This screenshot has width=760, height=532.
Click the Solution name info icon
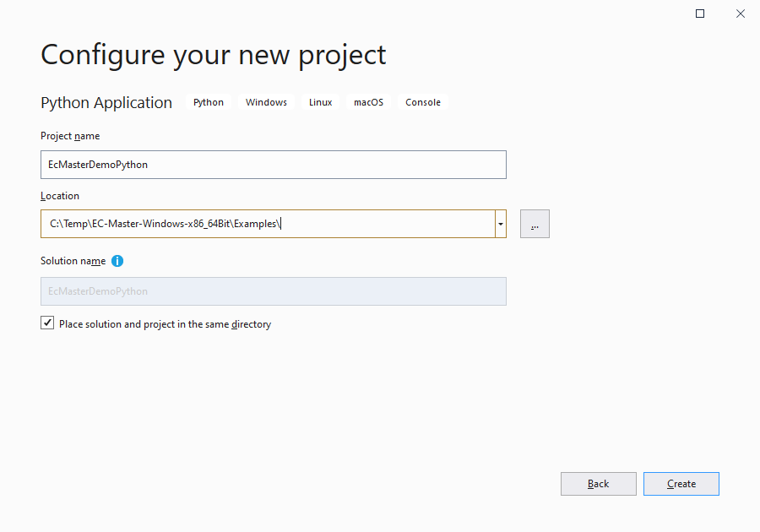click(x=117, y=261)
